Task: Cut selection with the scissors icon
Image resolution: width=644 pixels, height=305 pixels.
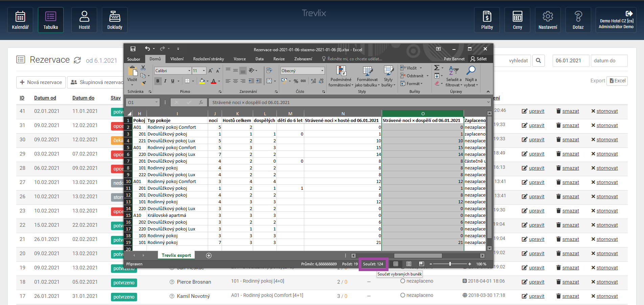Action: click(x=143, y=68)
